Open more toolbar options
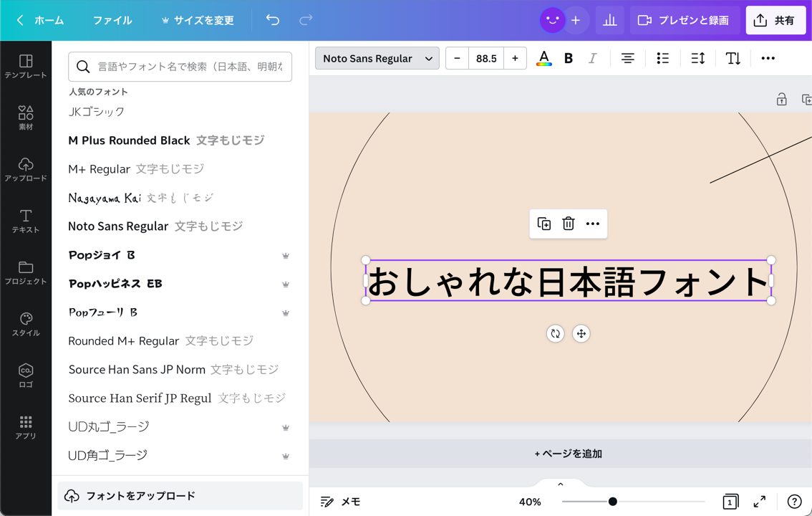The height and width of the screenshot is (516, 812). 768,59
